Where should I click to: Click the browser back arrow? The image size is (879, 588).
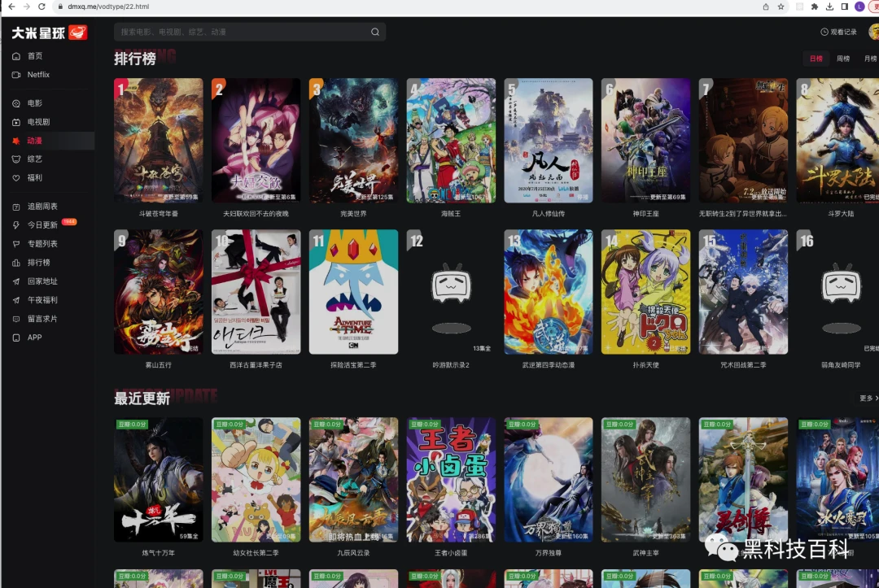click(x=11, y=7)
